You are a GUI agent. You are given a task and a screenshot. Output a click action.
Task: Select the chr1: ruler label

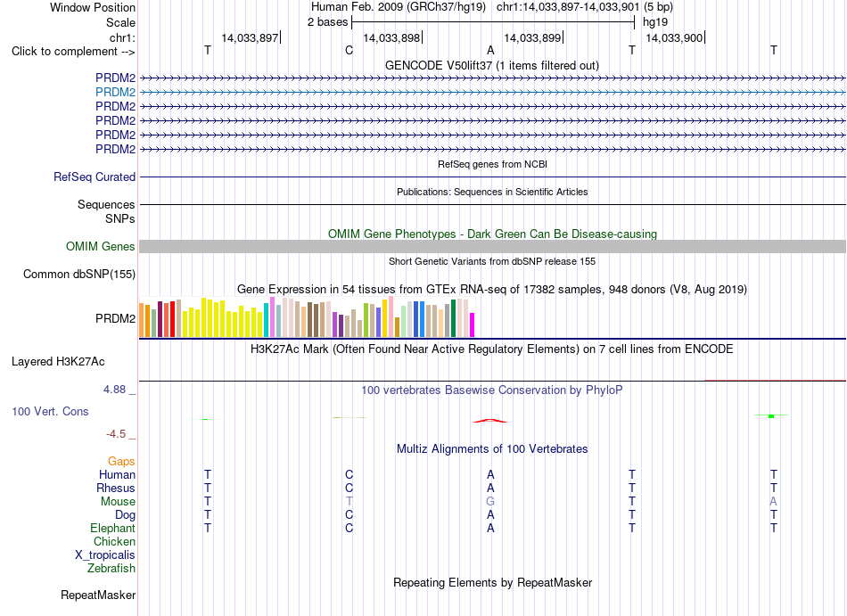coord(122,37)
